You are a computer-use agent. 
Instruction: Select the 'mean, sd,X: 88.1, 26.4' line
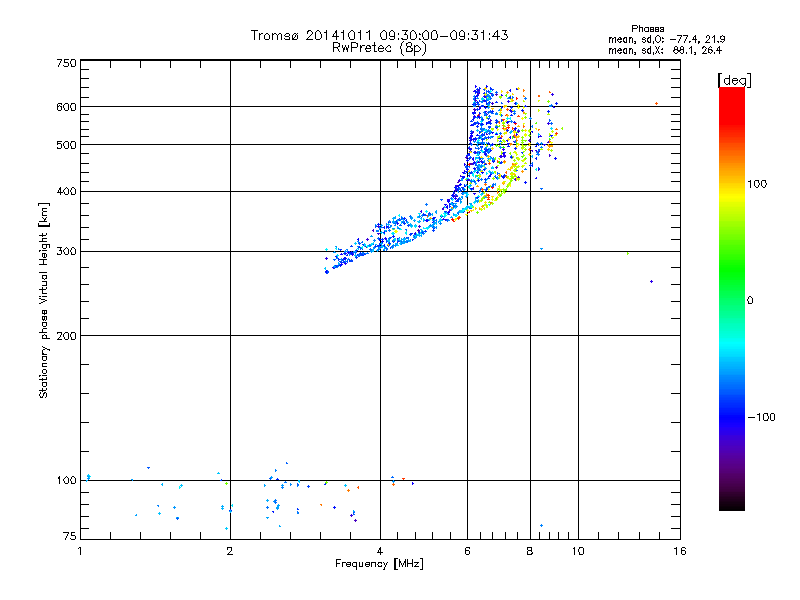pos(665,50)
